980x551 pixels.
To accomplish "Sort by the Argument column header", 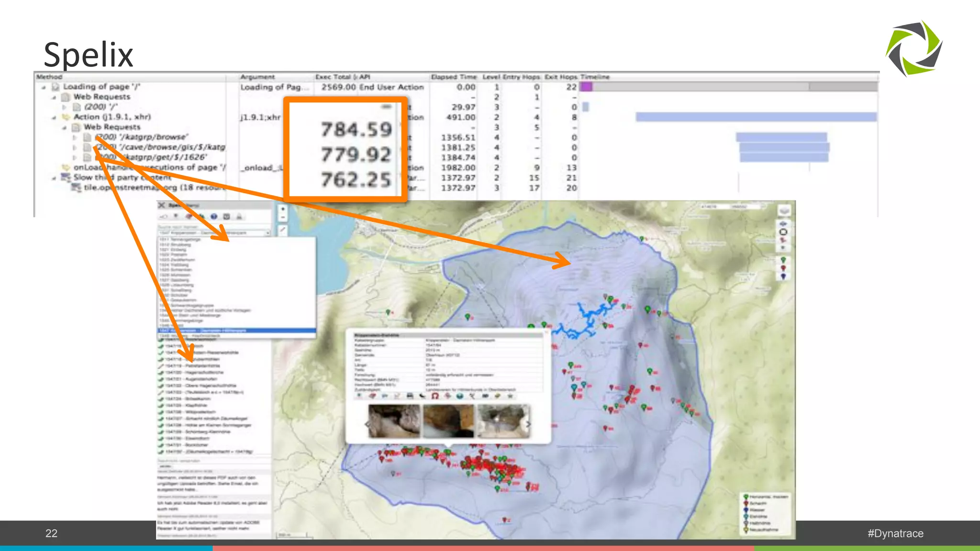I will click(257, 77).
